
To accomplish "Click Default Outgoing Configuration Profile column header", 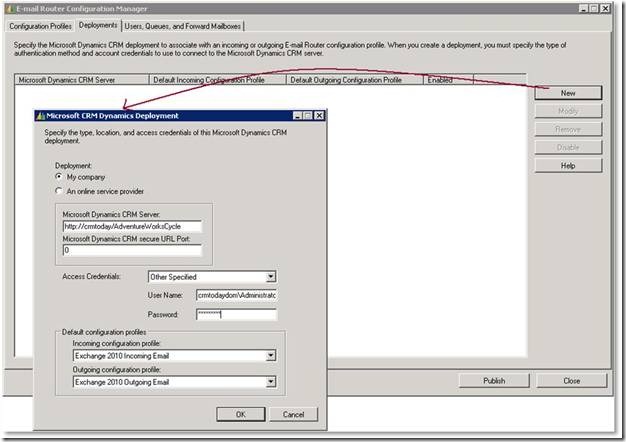I will (x=355, y=80).
